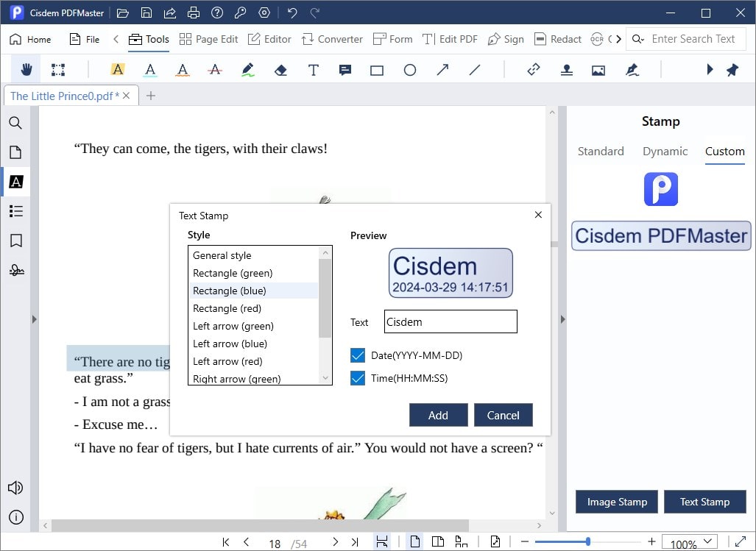Pick the freehand pencil drawing tool

[x=248, y=70]
